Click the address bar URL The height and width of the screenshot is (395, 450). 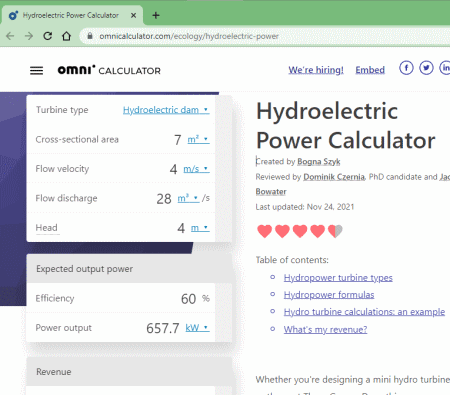point(189,36)
